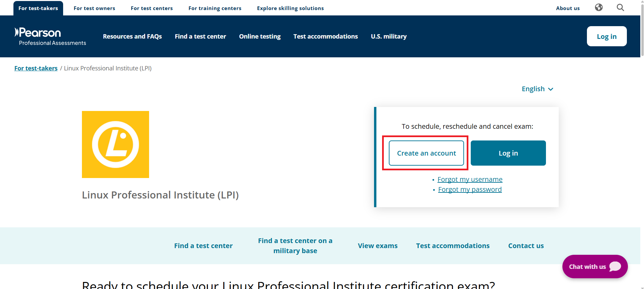Image resolution: width=644 pixels, height=289 pixels.
Task: Open Online testing menu item
Action: 260,36
